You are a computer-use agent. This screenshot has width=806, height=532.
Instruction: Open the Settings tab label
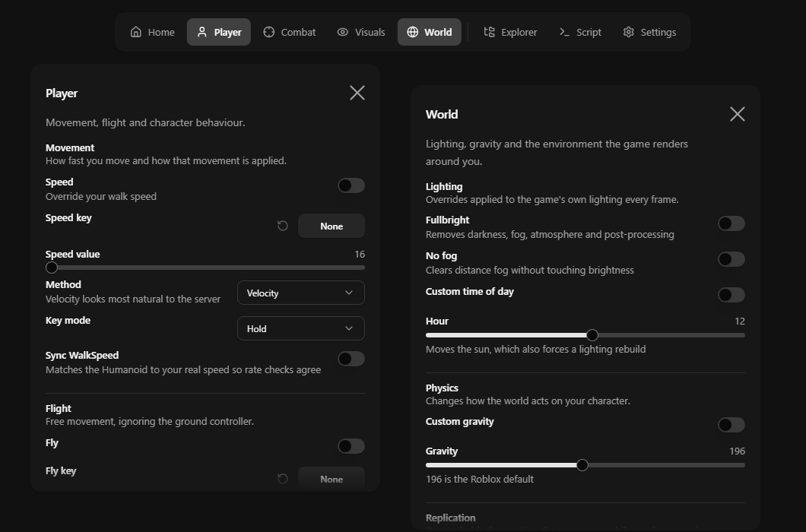pos(658,33)
